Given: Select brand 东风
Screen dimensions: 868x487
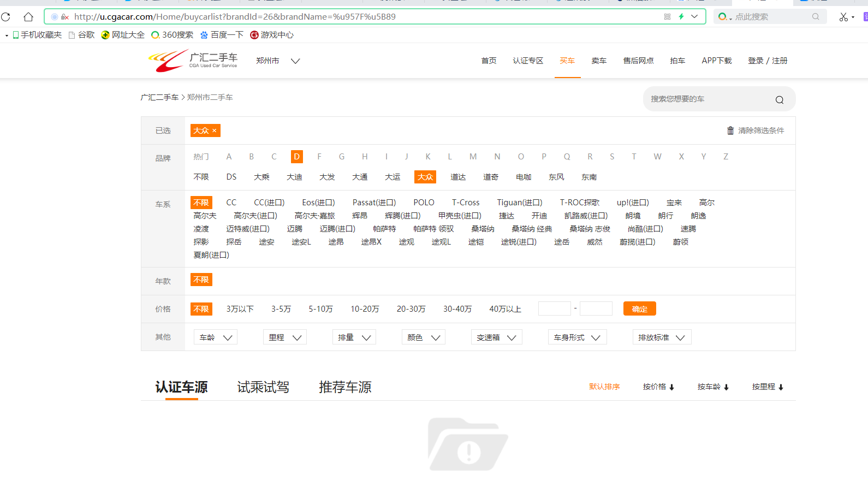Looking at the screenshot, I should click(556, 177).
